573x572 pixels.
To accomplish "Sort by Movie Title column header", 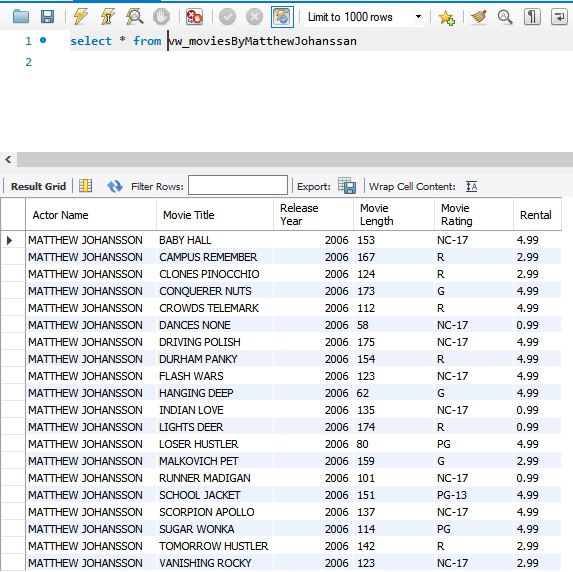I will [x=215, y=215].
